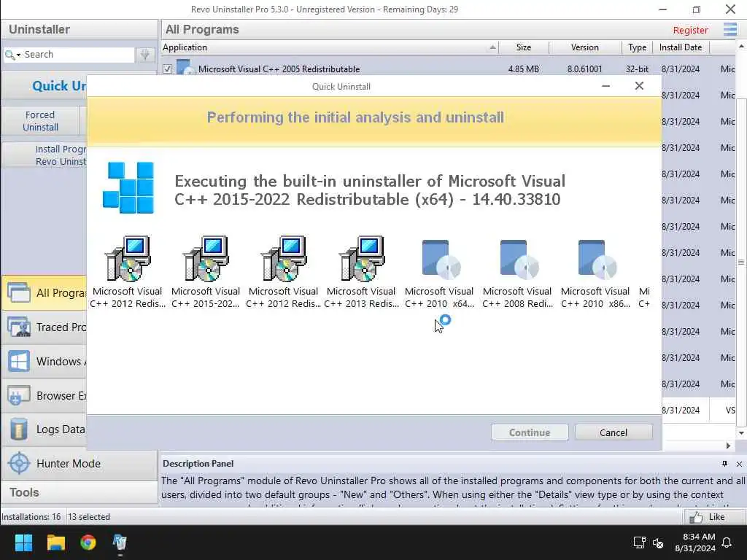The width and height of the screenshot is (747, 560).
Task: Click the network tray icon
Action: click(639, 542)
